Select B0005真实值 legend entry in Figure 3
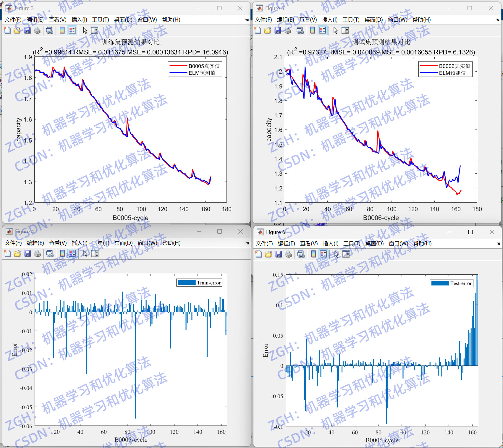Screen dimensions: 503x448 195,66
